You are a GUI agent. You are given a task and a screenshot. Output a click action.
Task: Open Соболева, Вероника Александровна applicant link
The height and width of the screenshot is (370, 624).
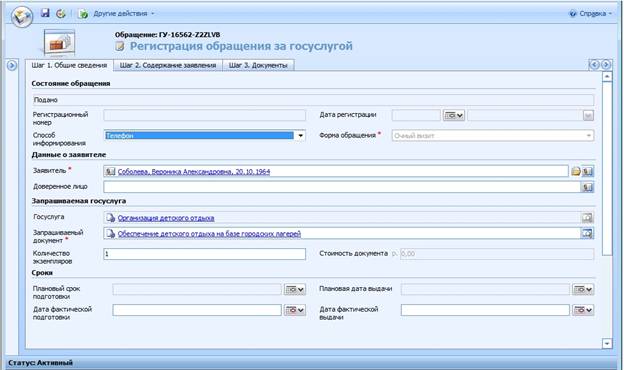(x=194, y=171)
